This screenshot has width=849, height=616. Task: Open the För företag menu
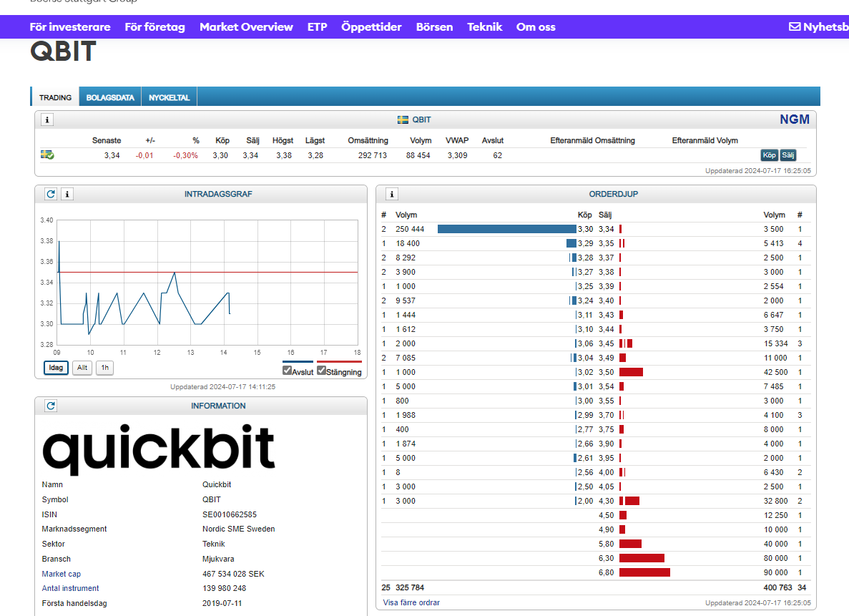[x=155, y=27]
